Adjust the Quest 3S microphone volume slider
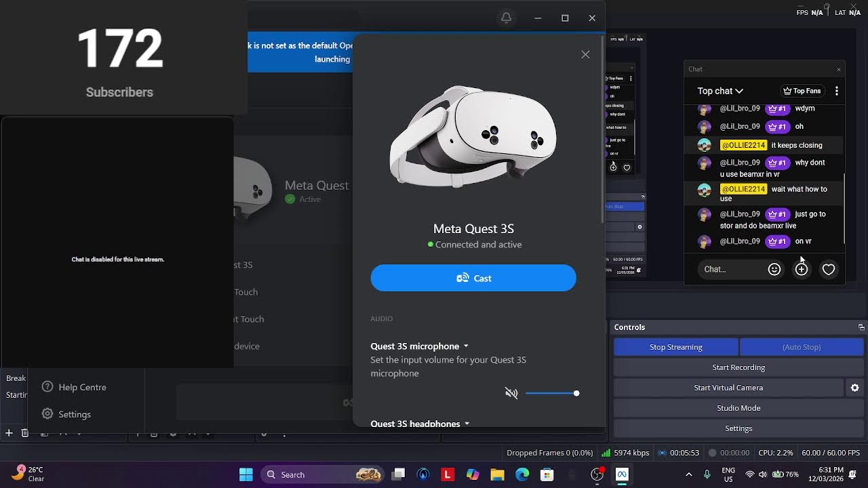The width and height of the screenshot is (868, 488). (x=552, y=393)
